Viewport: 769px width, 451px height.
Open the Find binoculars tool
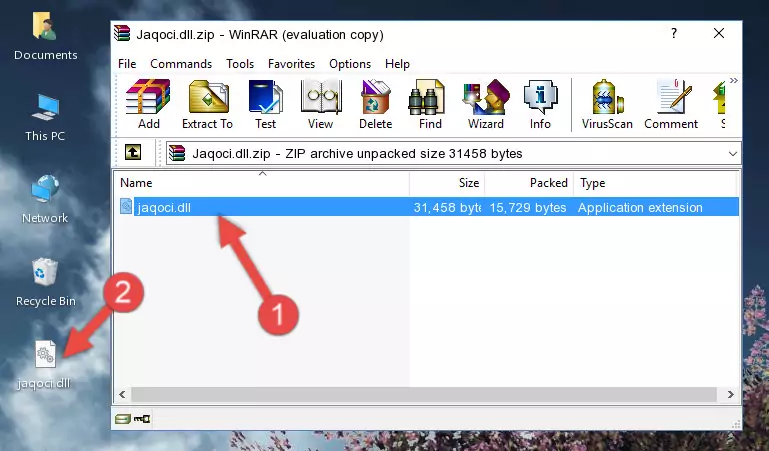click(430, 104)
